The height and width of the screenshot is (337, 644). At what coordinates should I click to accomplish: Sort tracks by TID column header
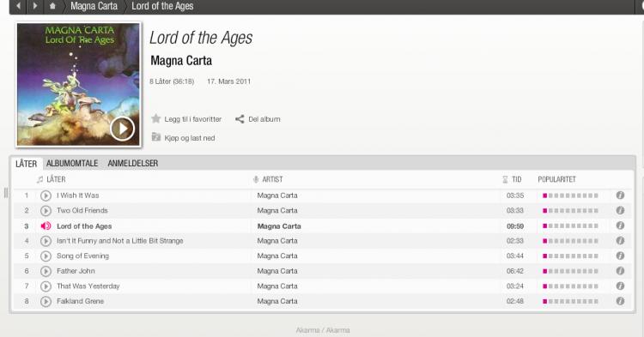tap(516, 179)
